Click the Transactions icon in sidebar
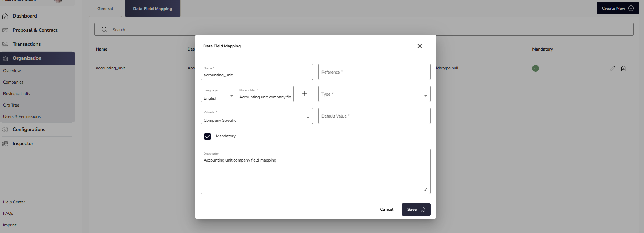The image size is (644, 233). pos(5,44)
